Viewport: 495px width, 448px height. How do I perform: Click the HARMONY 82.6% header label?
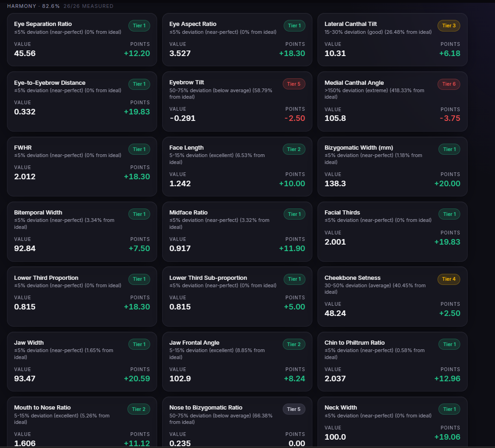[33, 6]
